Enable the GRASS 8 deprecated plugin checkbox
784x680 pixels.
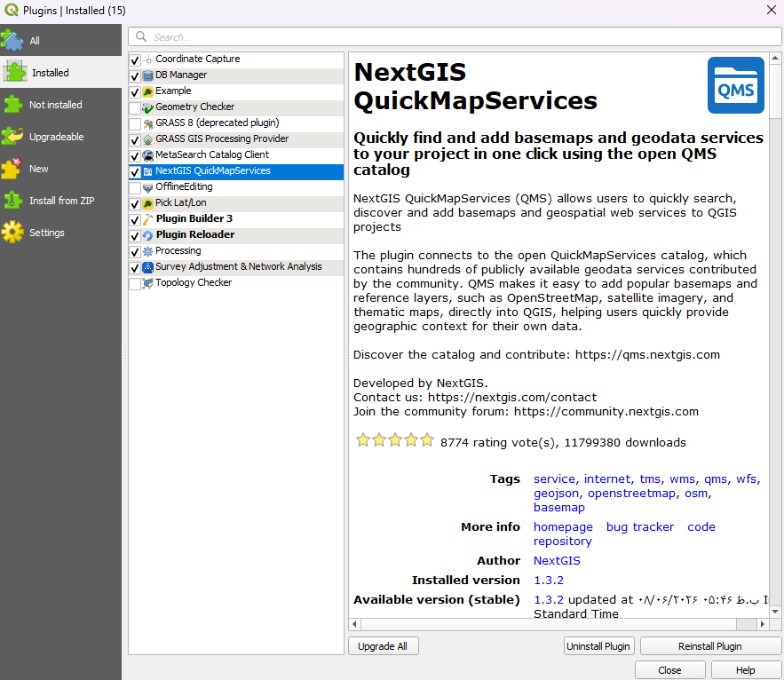coord(135,124)
